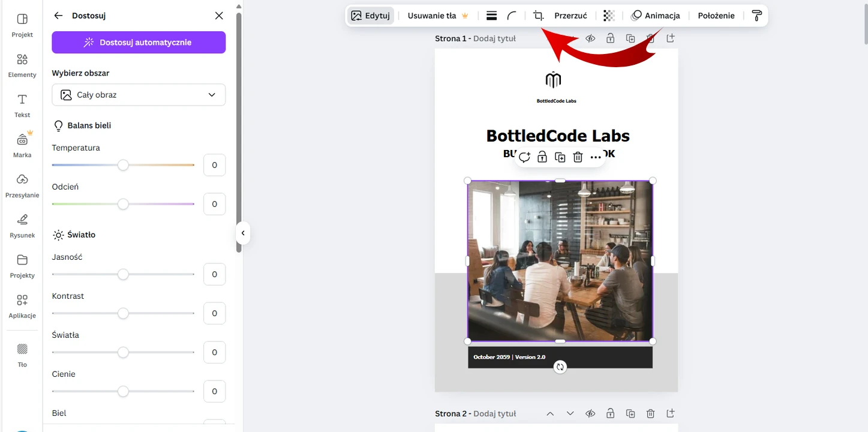
Task: Open the Położenie position panel
Action: pos(716,16)
